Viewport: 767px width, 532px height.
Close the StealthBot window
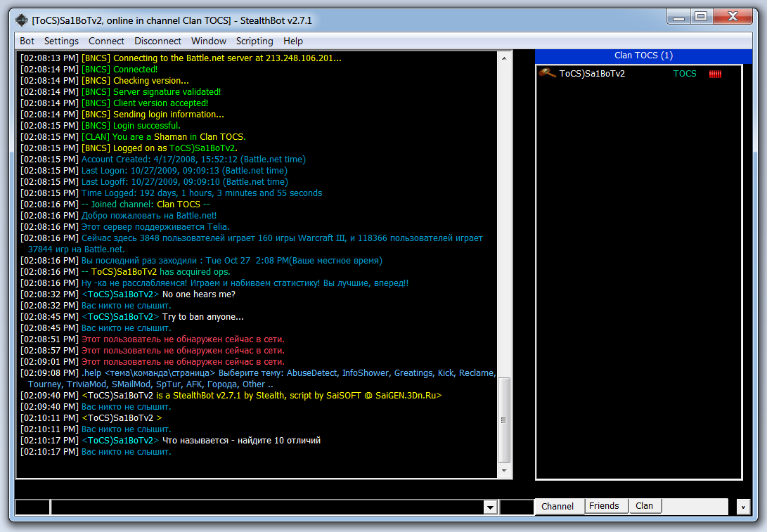pos(733,17)
